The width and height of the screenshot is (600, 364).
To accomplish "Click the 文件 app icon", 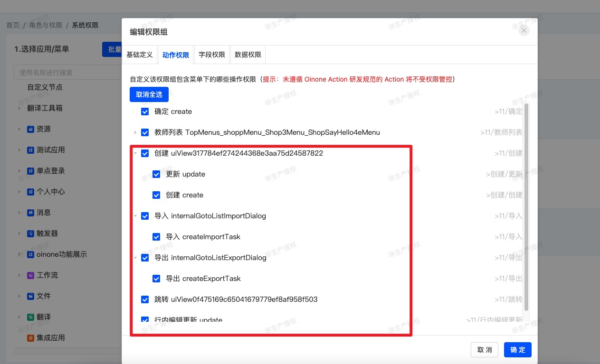I will click(30, 296).
